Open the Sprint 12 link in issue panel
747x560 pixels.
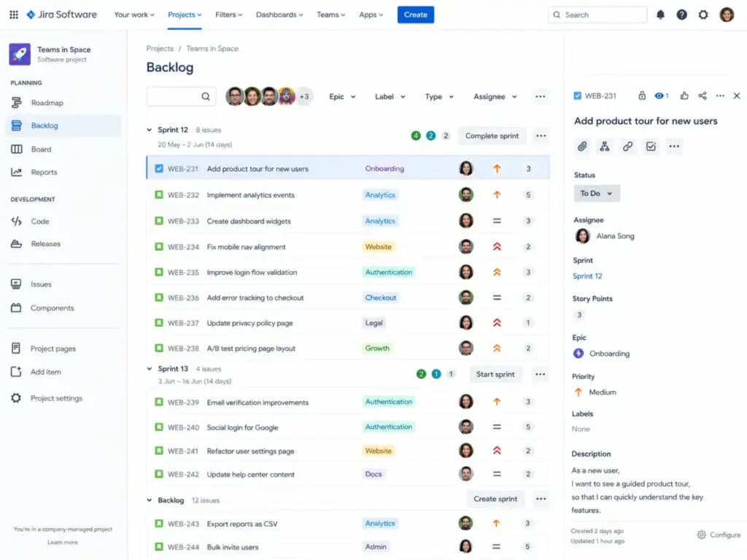click(587, 276)
